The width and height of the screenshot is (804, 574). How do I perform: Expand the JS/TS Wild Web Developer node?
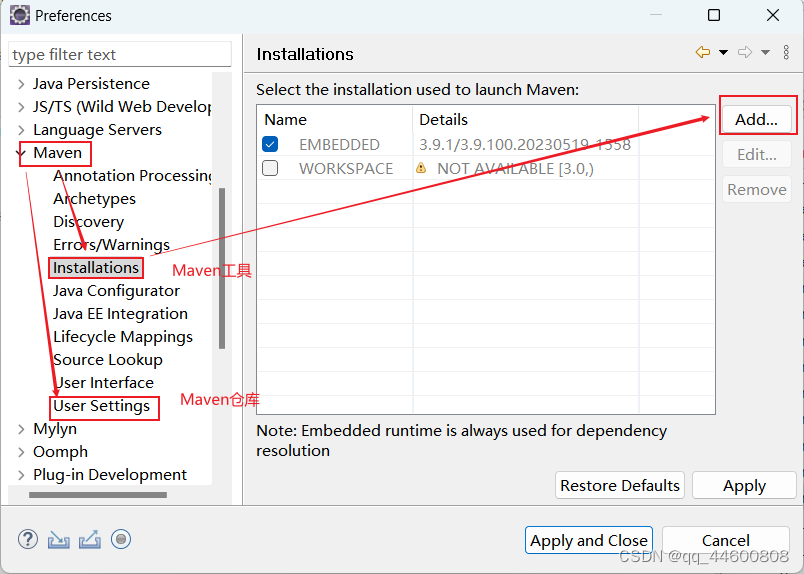click(x=21, y=107)
